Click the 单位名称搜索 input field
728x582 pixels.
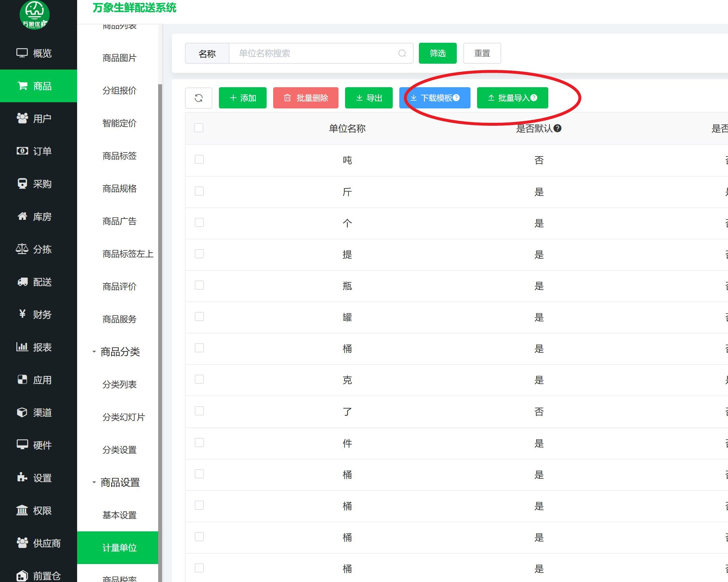click(x=314, y=53)
